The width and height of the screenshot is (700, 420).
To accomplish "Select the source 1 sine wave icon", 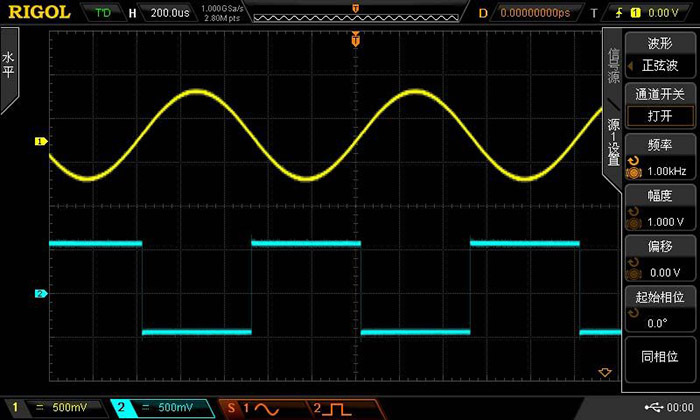I will (x=264, y=408).
